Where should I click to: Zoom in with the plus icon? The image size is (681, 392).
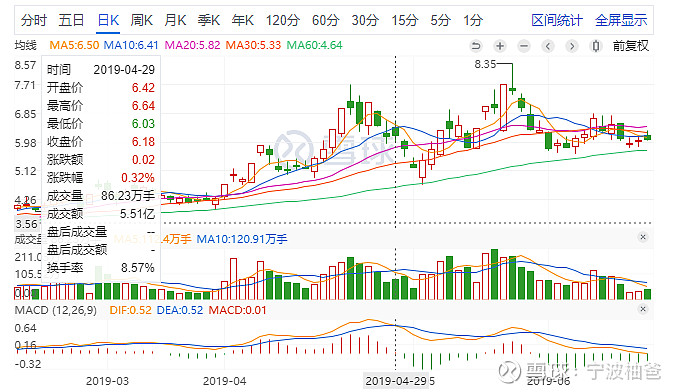point(500,46)
